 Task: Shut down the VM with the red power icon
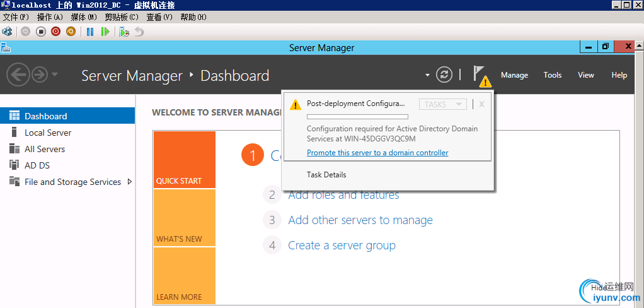56,32
